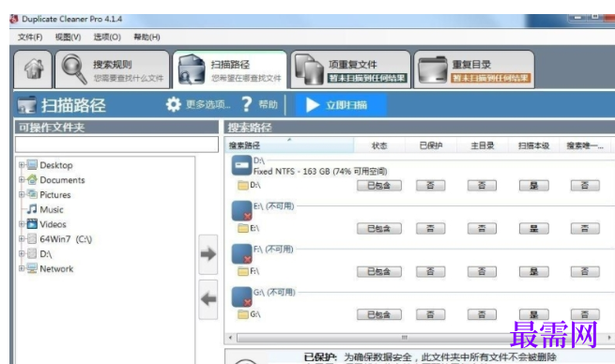This screenshot has width=615, height=364.
Task: Click the folder path input field
Action: pos(116,144)
